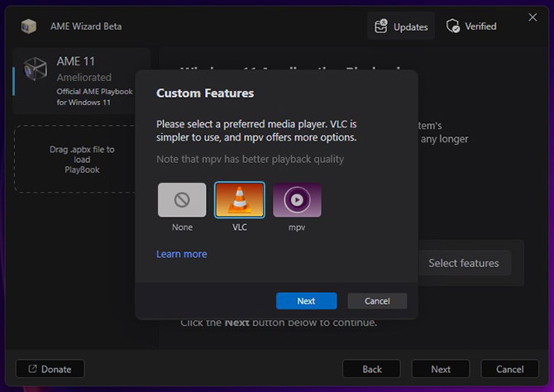
Task: Click Cancel in the wizard footer
Action: point(509,369)
